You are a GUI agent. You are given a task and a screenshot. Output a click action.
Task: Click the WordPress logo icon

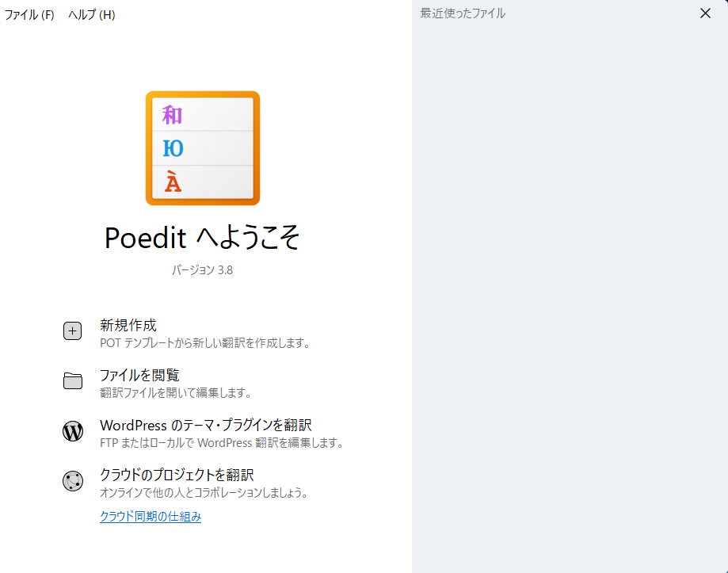point(72,431)
